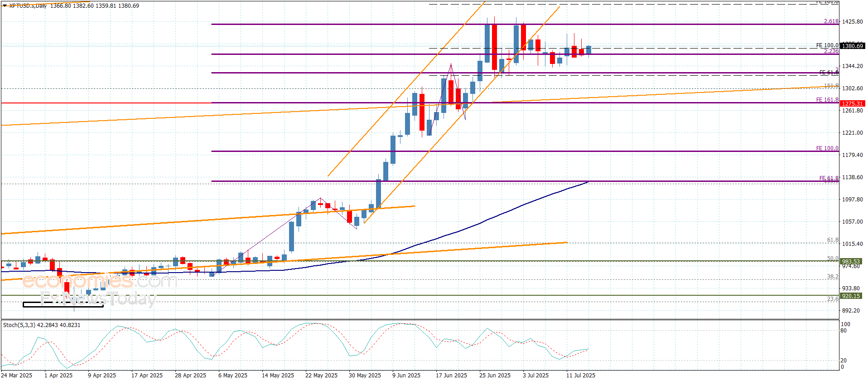
Task: Select the 2.236 Fibonacci level label
Action: coord(831,51)
